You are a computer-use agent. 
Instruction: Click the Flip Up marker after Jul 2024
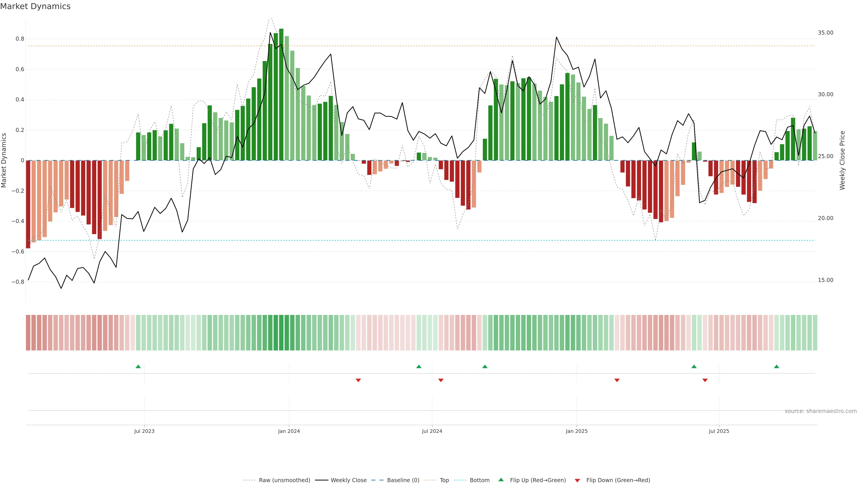point(485,366)
